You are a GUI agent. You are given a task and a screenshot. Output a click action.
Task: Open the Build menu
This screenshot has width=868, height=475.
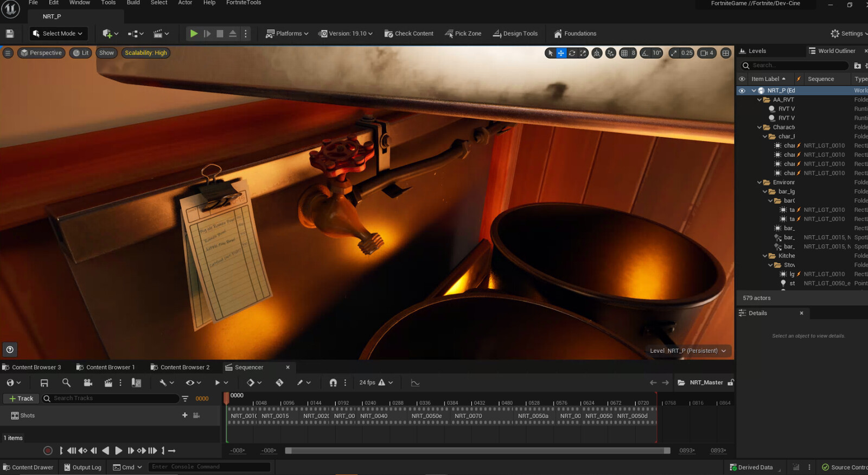[133, 3]
